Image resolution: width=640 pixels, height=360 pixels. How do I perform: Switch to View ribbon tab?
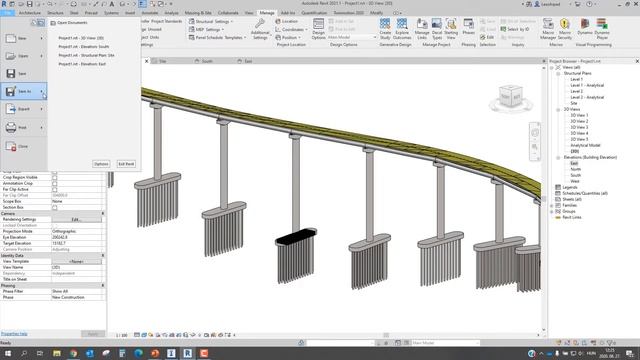[x=249, y=13]
